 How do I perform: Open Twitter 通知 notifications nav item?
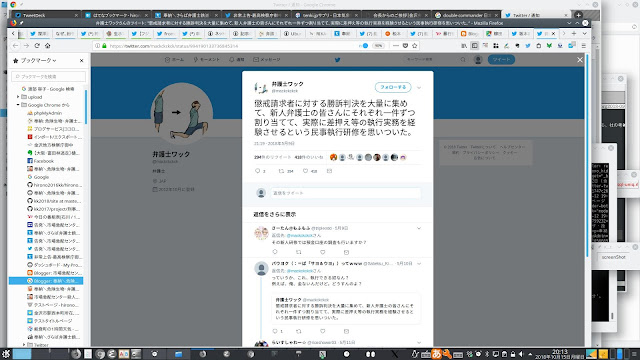coord(237,60)
